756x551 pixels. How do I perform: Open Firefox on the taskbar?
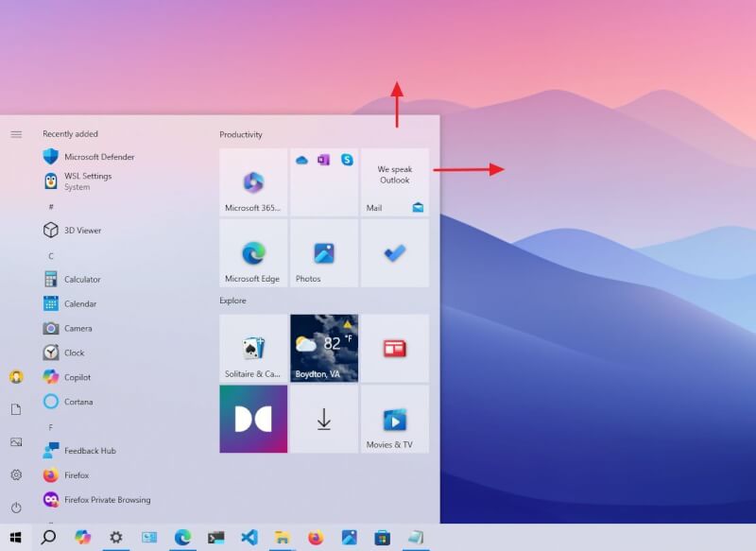point(316,537)
